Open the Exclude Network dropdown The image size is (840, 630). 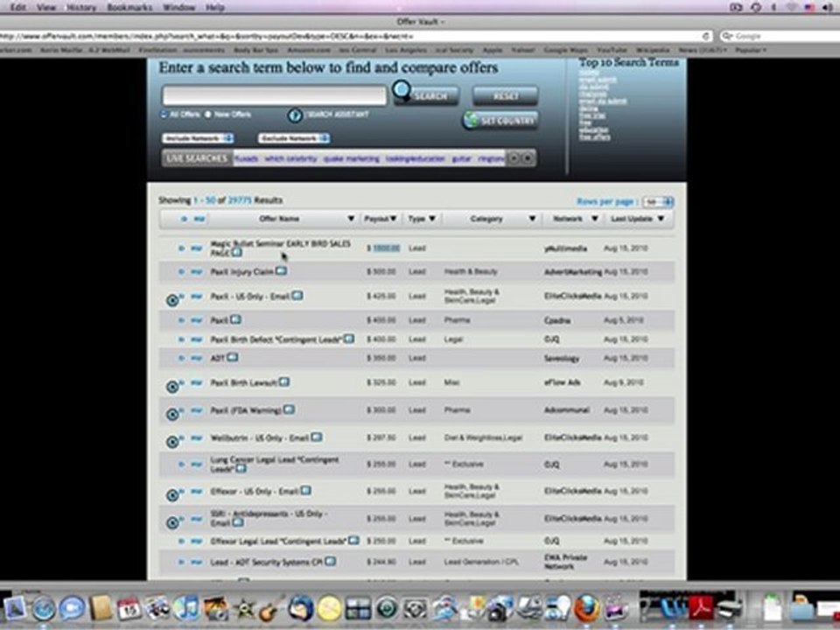(x=294, y=138)
